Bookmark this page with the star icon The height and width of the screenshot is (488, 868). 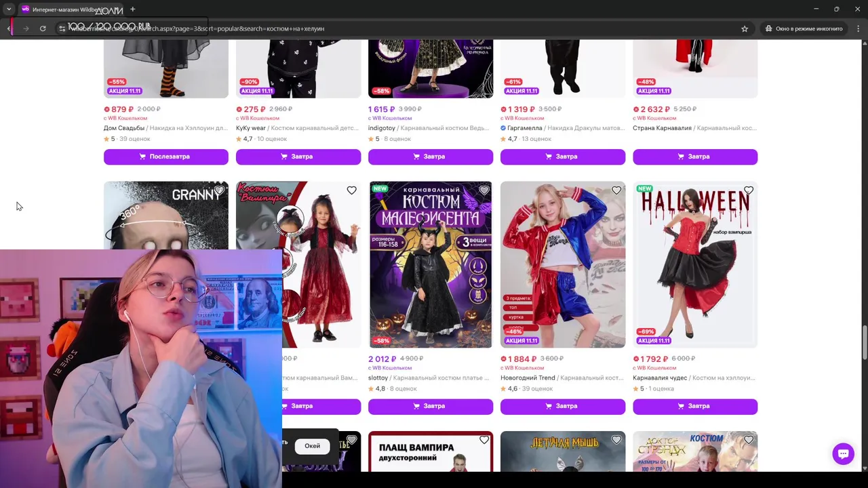point(744,28)
